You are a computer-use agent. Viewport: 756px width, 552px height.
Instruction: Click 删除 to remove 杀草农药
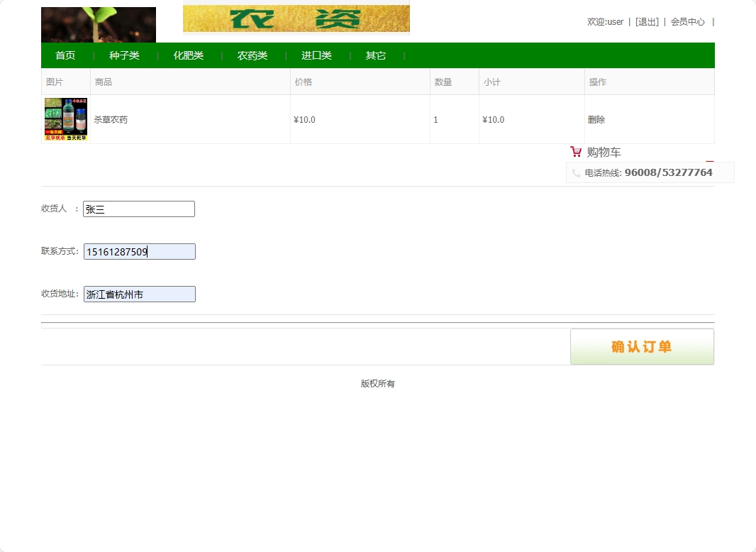coord(596,119)
